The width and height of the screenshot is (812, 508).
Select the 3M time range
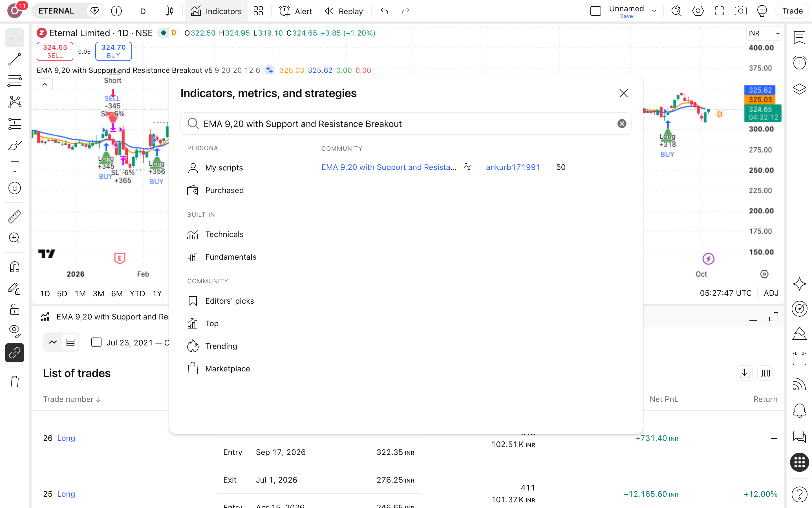pos(98,293)
